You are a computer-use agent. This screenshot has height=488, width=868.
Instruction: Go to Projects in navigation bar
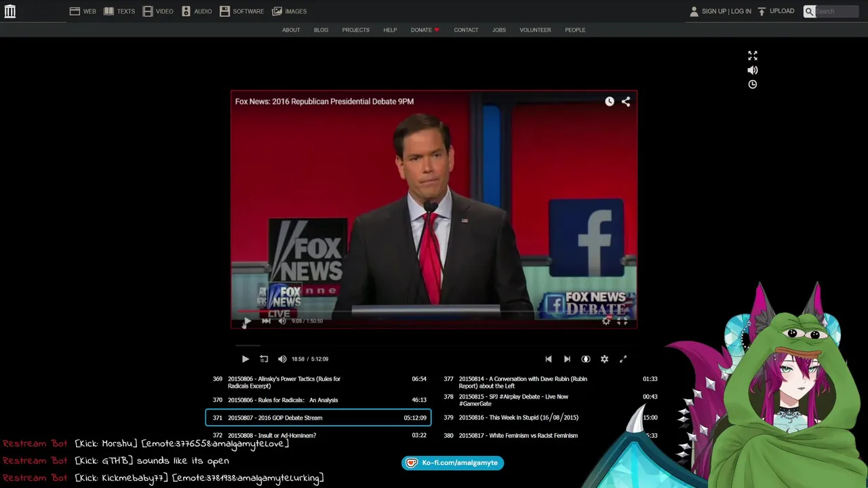tap(355, 30)
